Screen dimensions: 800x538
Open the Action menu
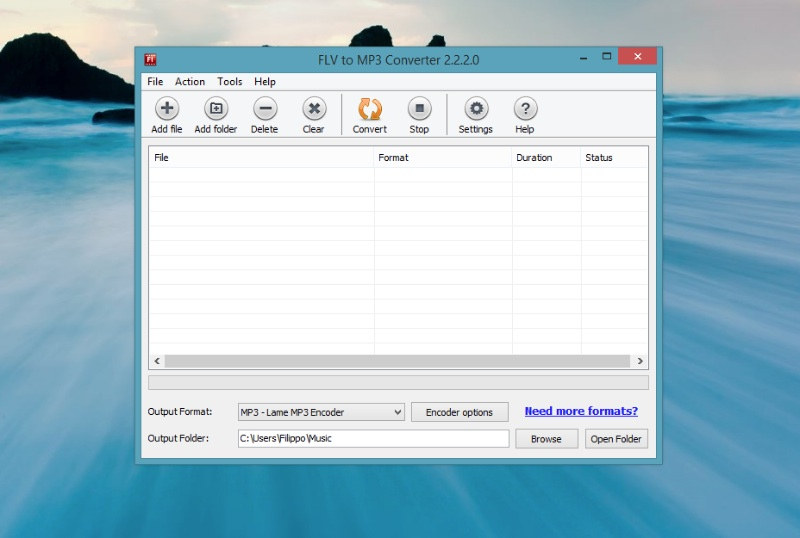[x=190, y=82]
